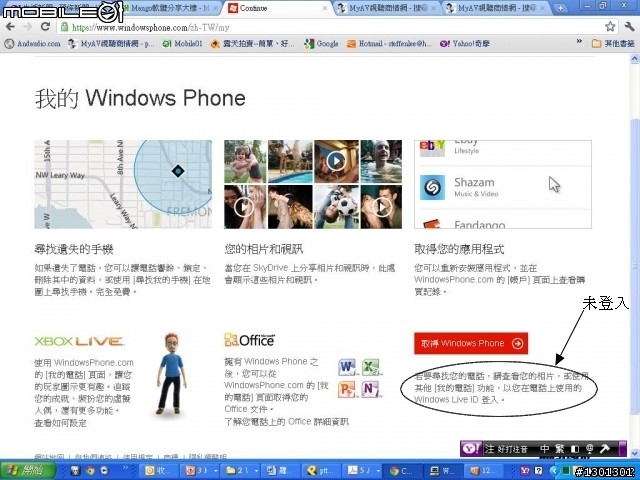Click the eBay app icon

pyautogui.click(x=432, y=149)
